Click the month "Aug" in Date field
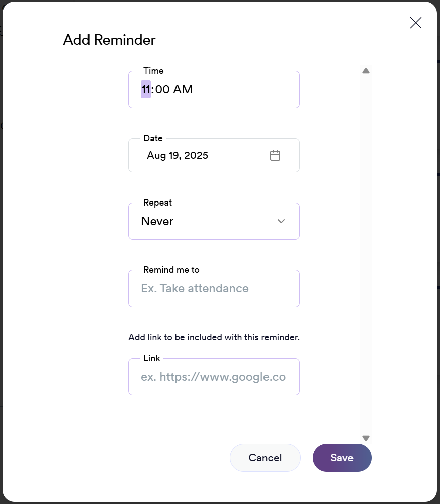Image resolution: width=440 pixels, height=504 pixels. 156,155
